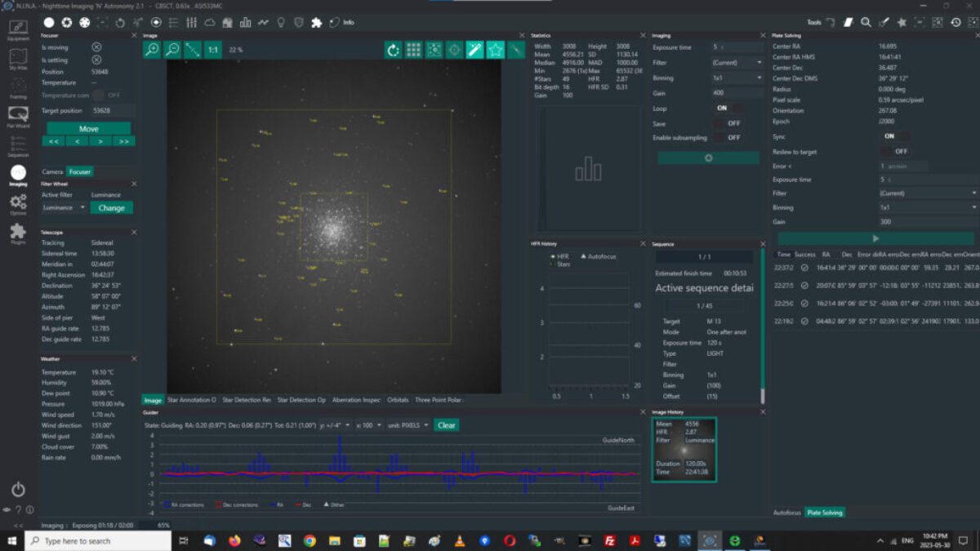Image resolution: width=980 pixels, height=551 pixels.
Task: Toggle the Sync switch in Plate Solving
Action: tap(897, 136)
